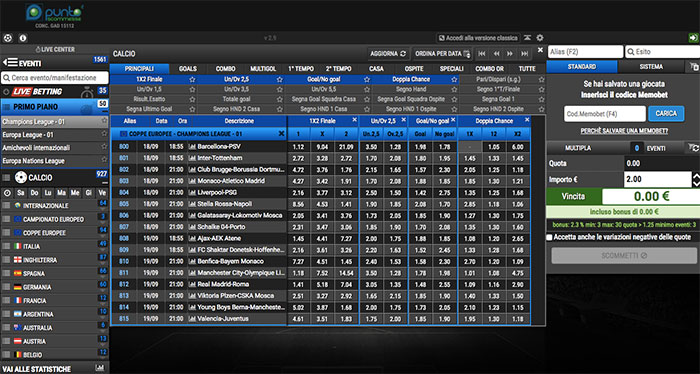The image size is (700, 374).
Task: Star the Champions League - 01 entry
Action: coord(104,121)
